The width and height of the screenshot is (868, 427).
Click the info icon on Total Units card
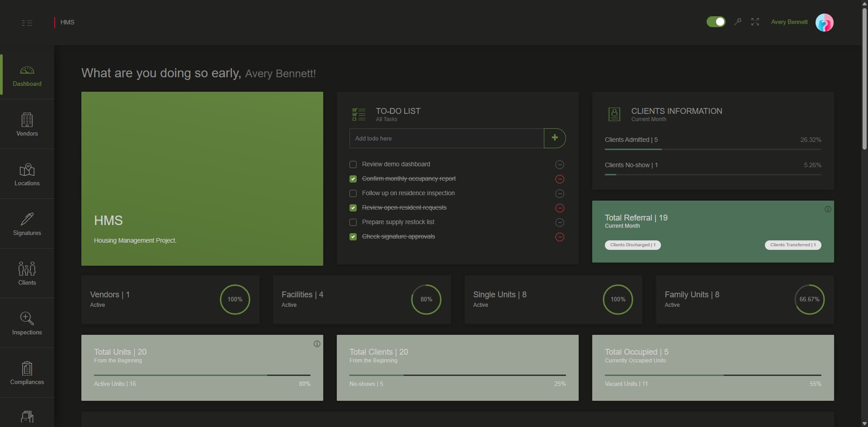(x=317, y=344)
